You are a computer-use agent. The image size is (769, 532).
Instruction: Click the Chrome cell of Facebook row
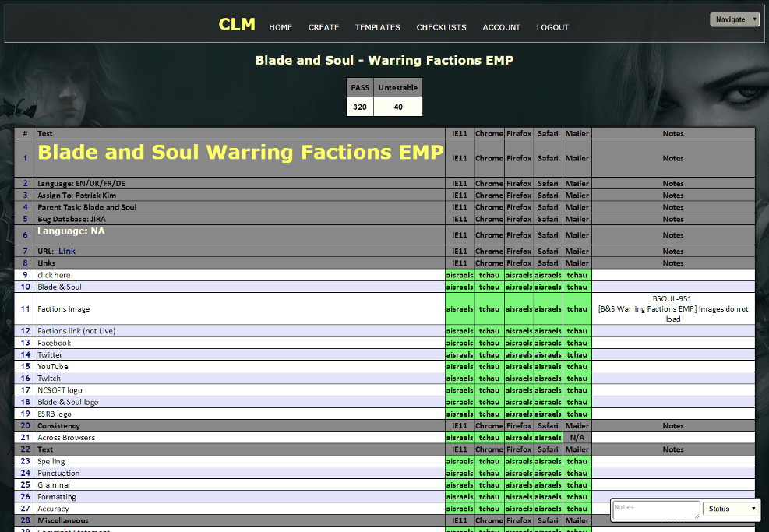point(489,343)
